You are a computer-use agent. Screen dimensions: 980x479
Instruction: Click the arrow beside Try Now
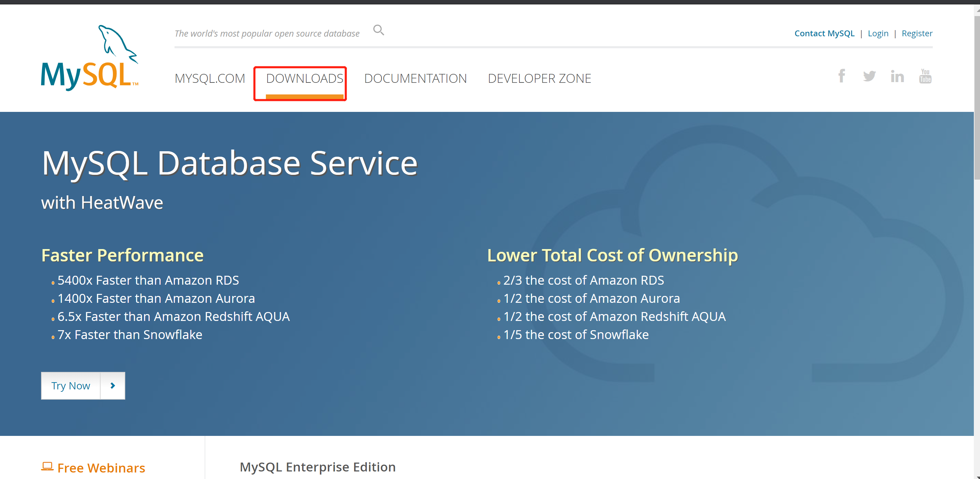click(113, 385)
